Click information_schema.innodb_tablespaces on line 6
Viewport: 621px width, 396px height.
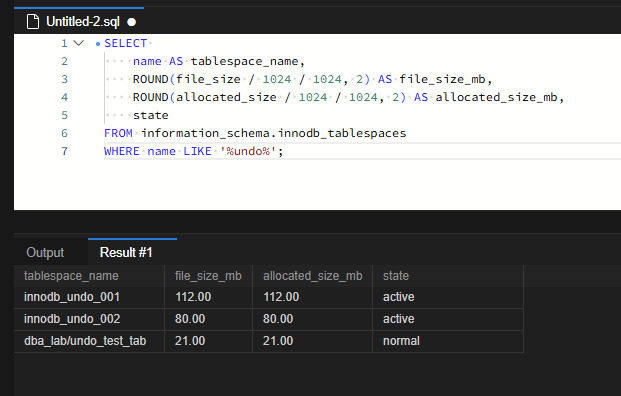(x=274, y=133)
